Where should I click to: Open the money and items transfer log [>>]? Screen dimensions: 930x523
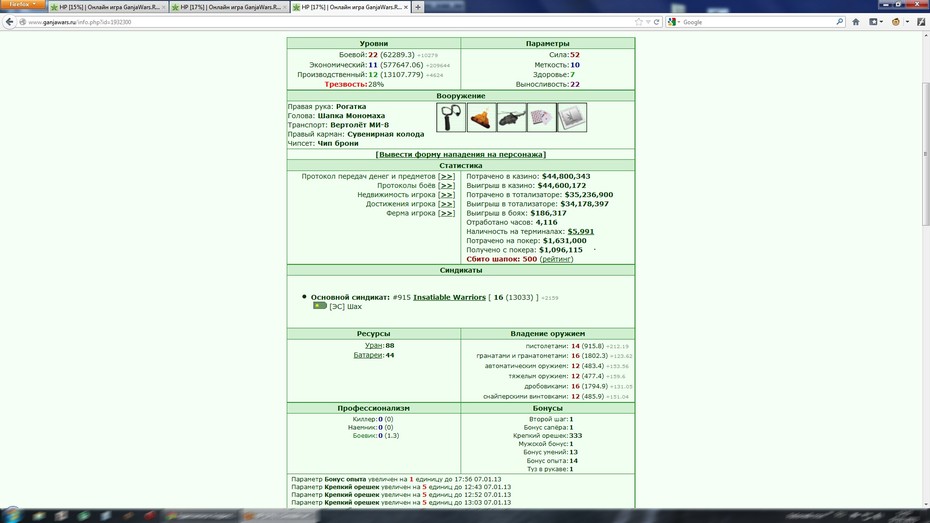(x=447, y=176)
